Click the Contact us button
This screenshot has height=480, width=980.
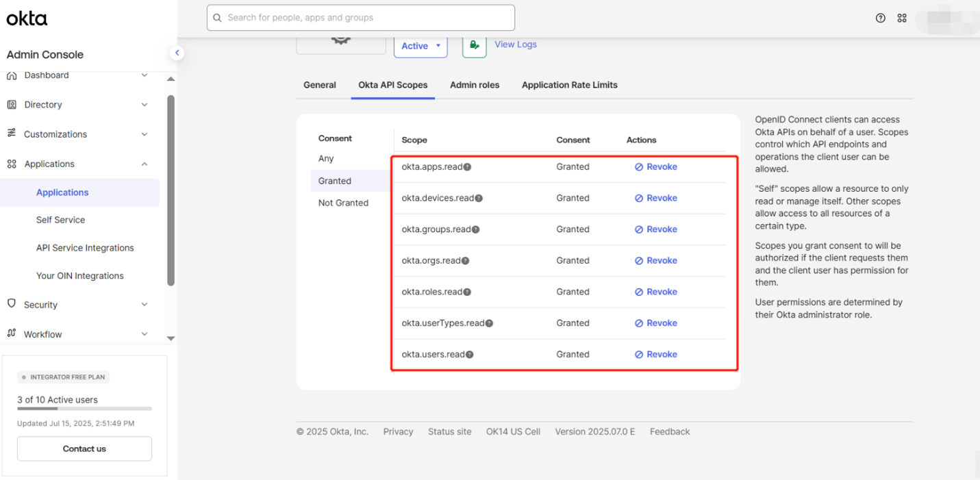coord(84,449)
